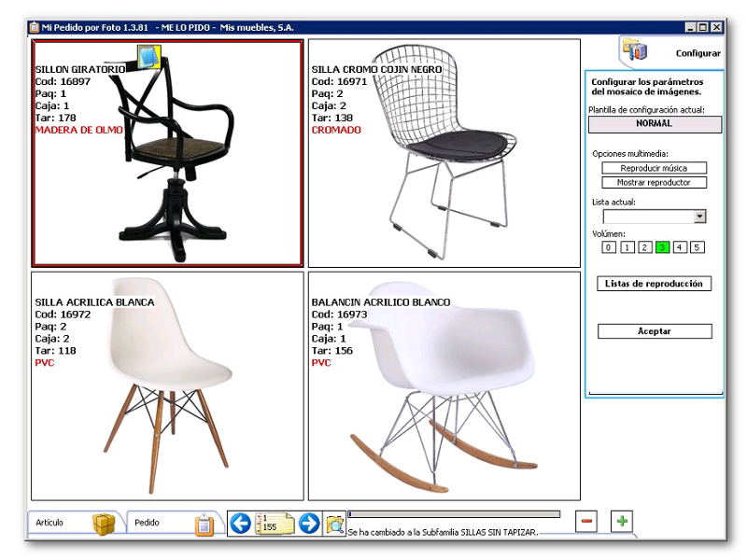Set volume level to 5
This screenshot has height=560, width=747.
coord(697,247)
